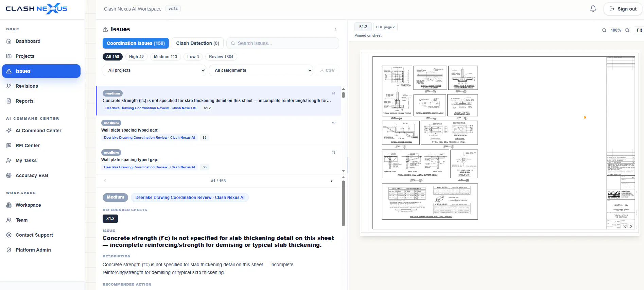Export issues as CSV
This screenshot has height=290, width=644.
coord(327,70)
